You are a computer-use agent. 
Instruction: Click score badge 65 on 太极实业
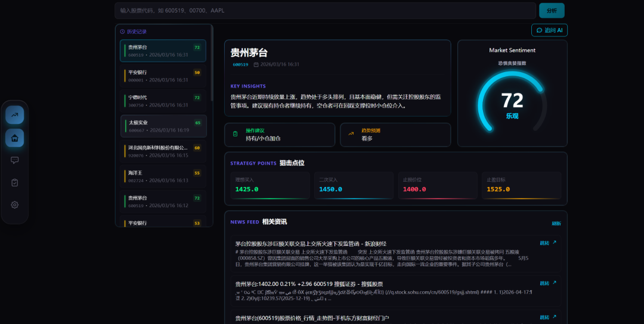(197, 123)
